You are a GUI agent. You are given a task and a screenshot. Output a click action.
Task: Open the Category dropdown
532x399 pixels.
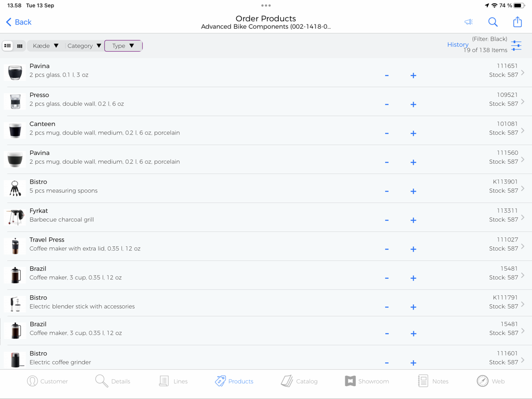coord(84,46)
